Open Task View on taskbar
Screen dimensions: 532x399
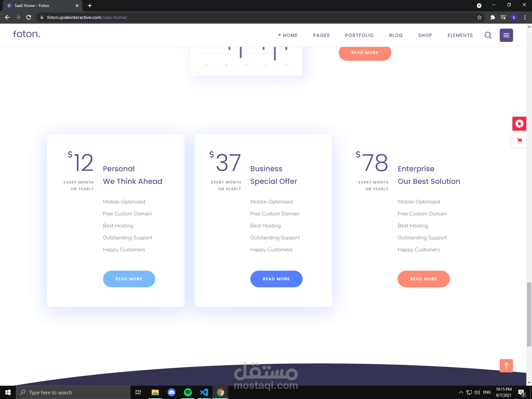(138, 392)
